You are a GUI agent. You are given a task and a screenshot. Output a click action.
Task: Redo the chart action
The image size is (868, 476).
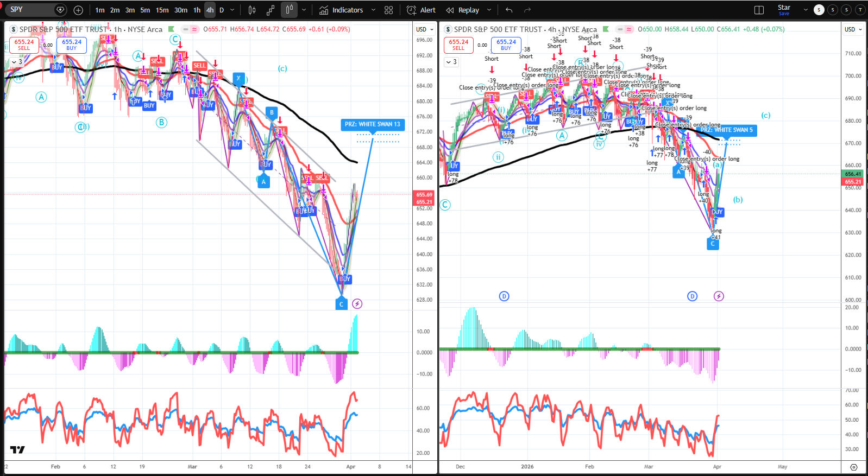[x=527, y=10]
